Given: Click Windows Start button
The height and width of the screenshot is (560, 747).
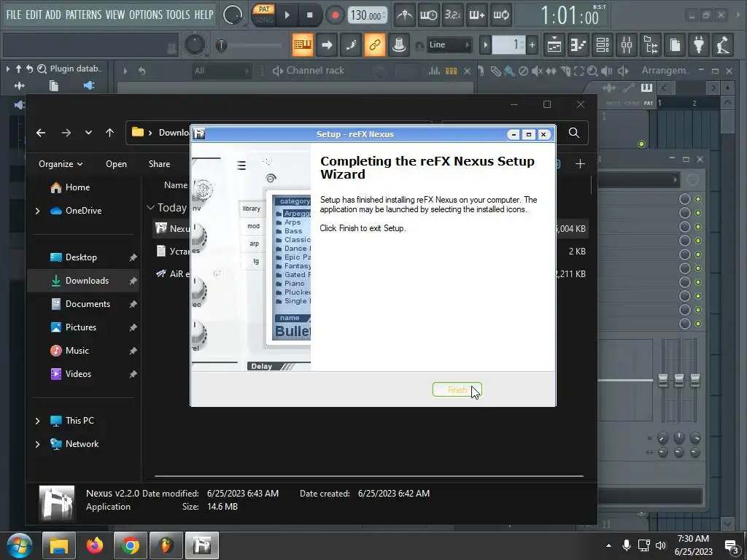Looking at the screenshot, I should click(18, 545).
